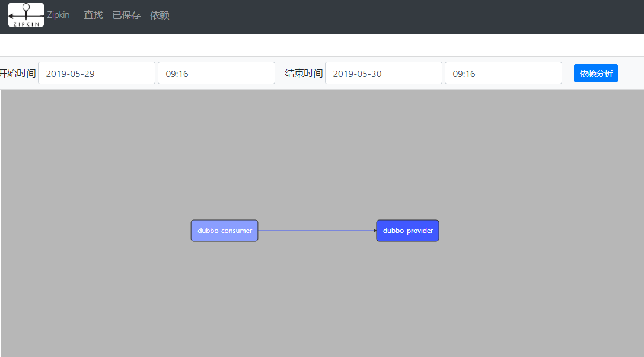
Task: Click the 依赖分析 button
Action: pos(596,74)
